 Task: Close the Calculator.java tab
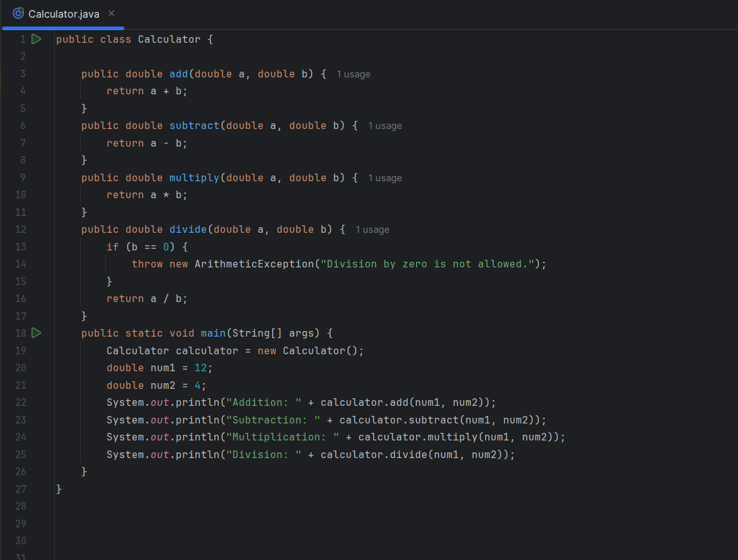click(x=111, y=14)
